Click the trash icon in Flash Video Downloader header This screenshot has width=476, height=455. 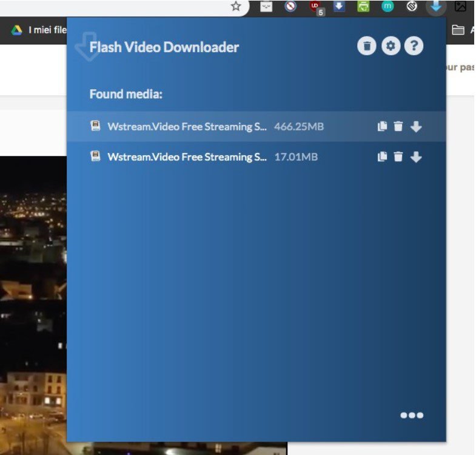click(x=367, y=46)
